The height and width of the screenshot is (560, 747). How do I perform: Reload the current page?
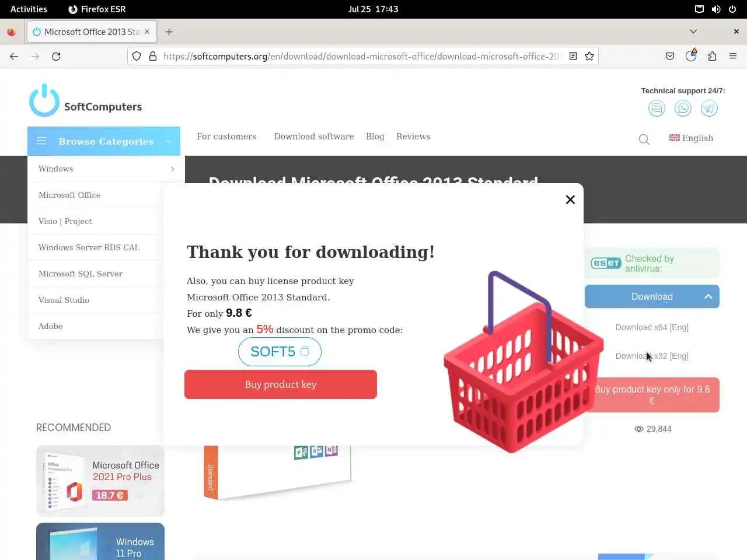click(x=56, y=56)
